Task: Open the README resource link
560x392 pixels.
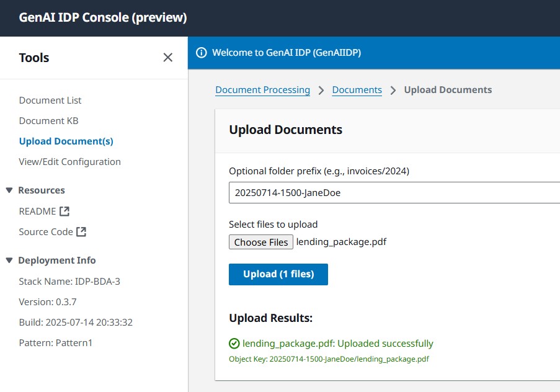Action: pyautogui.click(x=37, y=211)
